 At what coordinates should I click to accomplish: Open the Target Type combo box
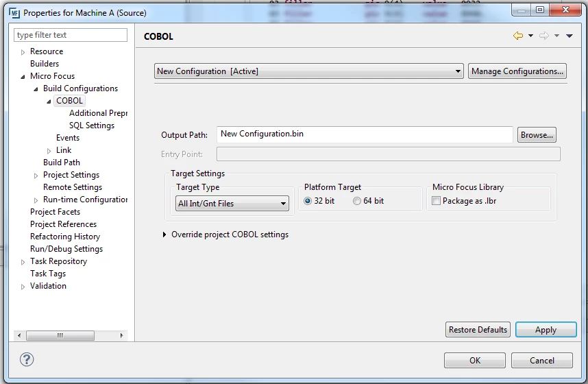tap(232, 203)
